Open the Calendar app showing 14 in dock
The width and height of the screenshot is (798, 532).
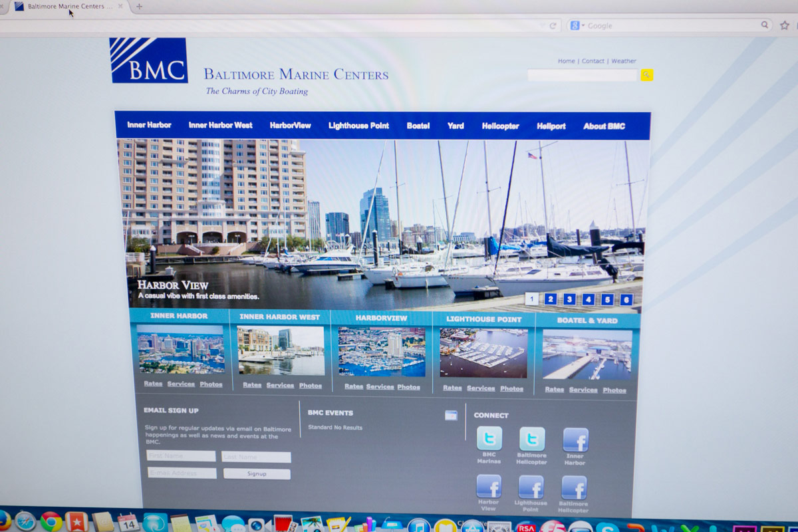[127, 523]
